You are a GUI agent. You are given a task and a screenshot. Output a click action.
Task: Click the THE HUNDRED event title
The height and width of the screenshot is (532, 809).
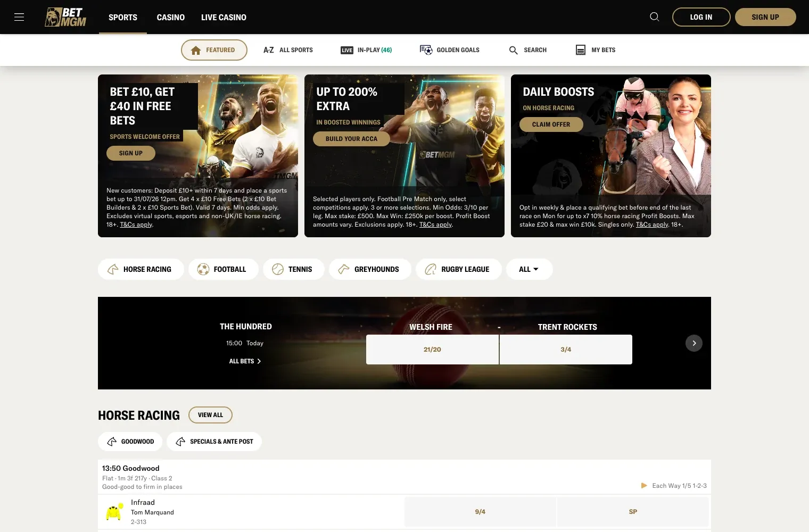246,327
